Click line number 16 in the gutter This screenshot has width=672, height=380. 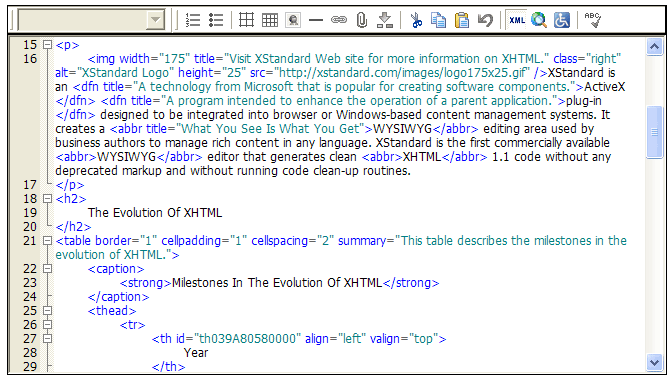[x=30, y=59]
